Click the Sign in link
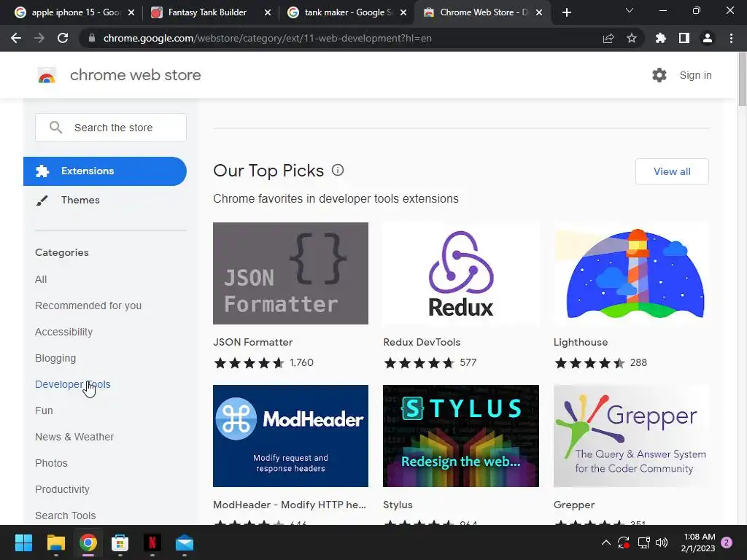The image size is (747, 560). click(x=695, y=75)
